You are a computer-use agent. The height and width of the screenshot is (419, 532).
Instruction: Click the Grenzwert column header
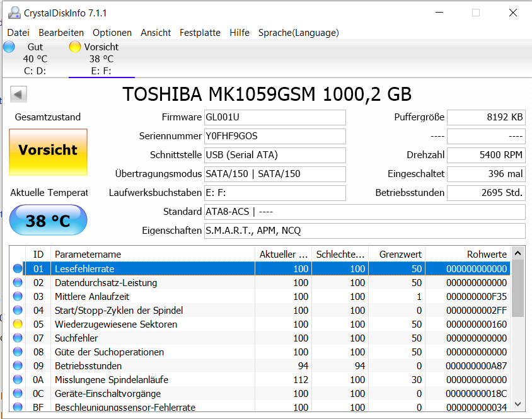pyautogui.click(x=397, y=255)
